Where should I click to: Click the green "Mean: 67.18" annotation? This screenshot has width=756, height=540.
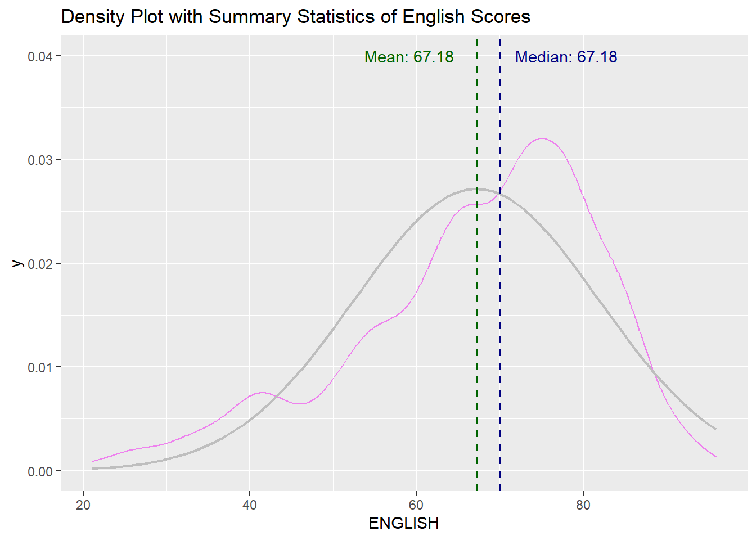click(409, 57)
